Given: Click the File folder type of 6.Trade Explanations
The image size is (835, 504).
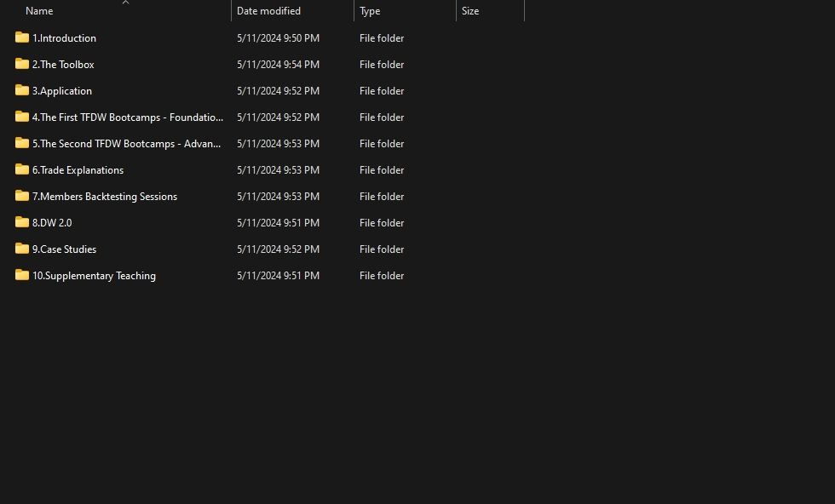Looking at the screenshot, I should (382, 169).
